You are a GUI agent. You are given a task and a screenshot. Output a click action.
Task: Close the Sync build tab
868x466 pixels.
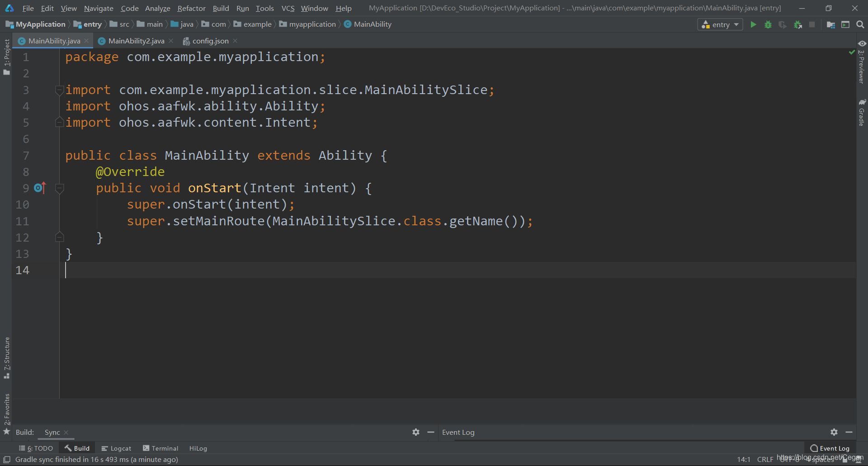click(x=66, y=433)
